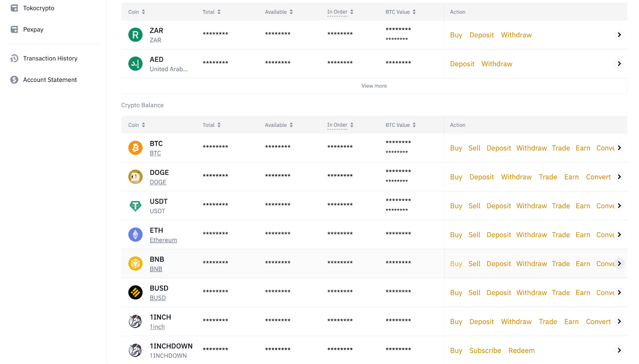Screen dimensions: 639x364
Task: Sort crypto table by Available column
Action: [x=291, y=125]
